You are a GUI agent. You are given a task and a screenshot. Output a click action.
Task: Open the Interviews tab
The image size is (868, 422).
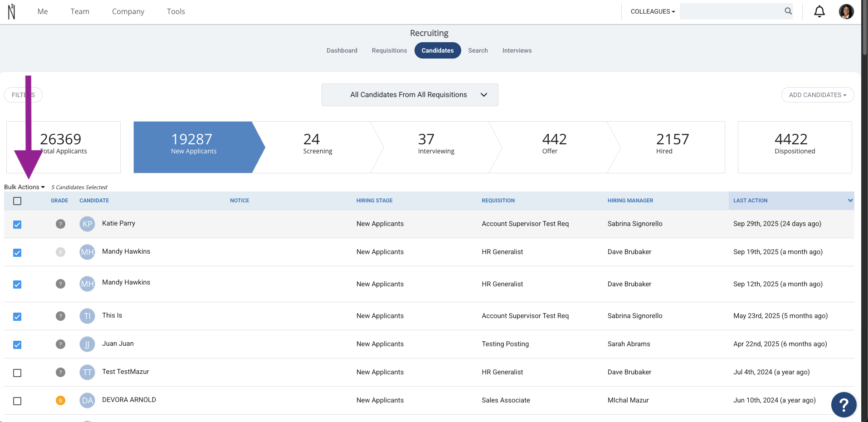click(517, 50)
